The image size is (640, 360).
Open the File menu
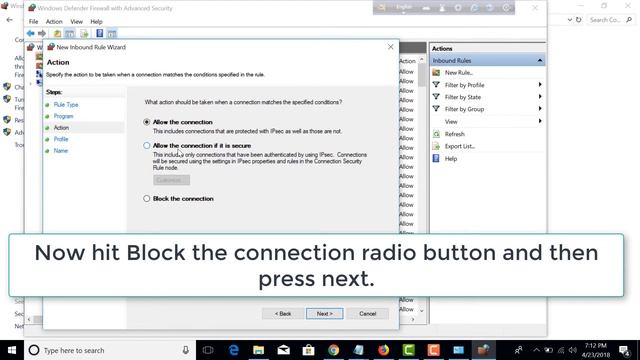pos(33,22)
